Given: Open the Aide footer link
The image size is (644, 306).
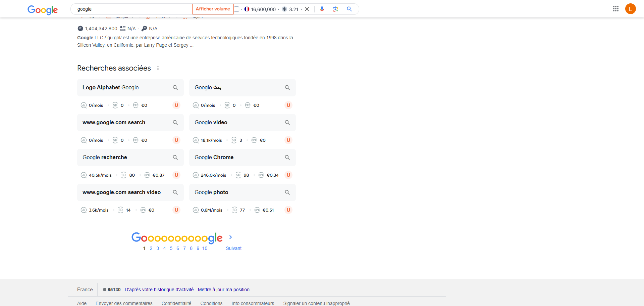Looking at the screenshot, I should pos(82,303).
